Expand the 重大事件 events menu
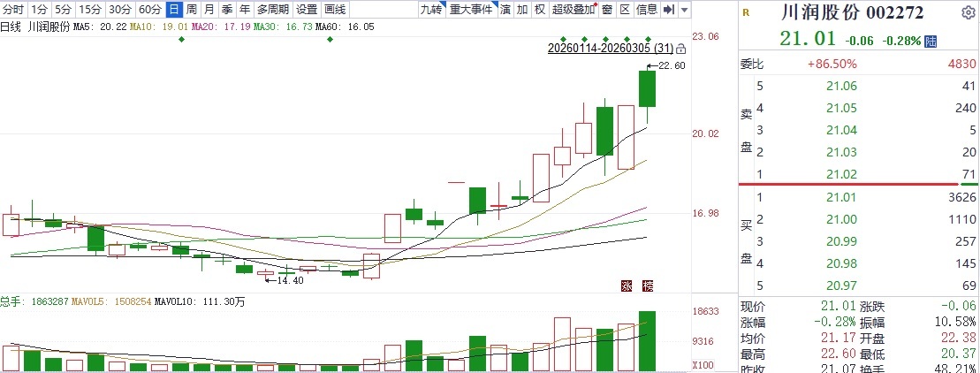Viewport: 980px width, 373px height. pos(471,10)
